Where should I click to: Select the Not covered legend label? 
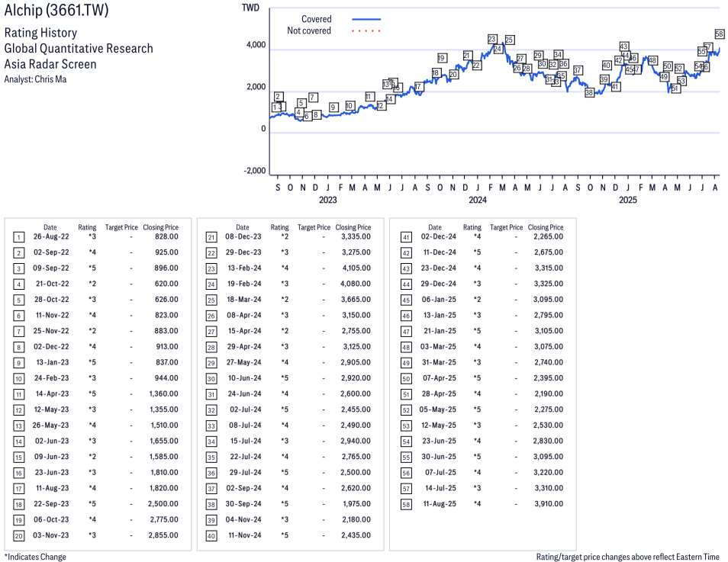pyautogui.click(x=309, y=31)
